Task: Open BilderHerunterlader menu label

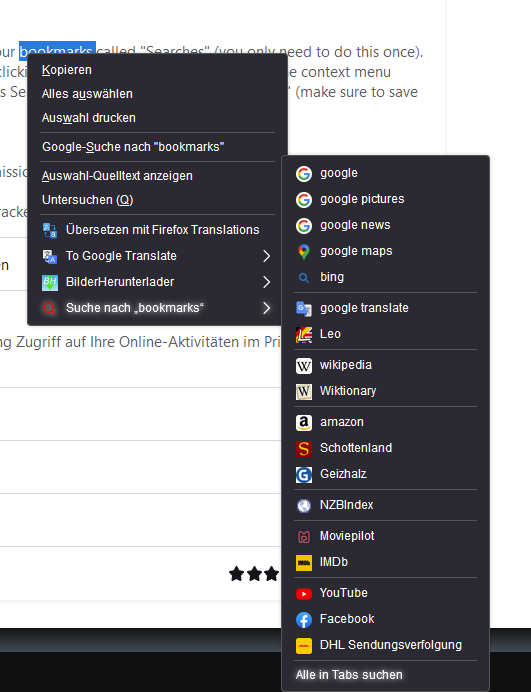Action: point(120,282)
